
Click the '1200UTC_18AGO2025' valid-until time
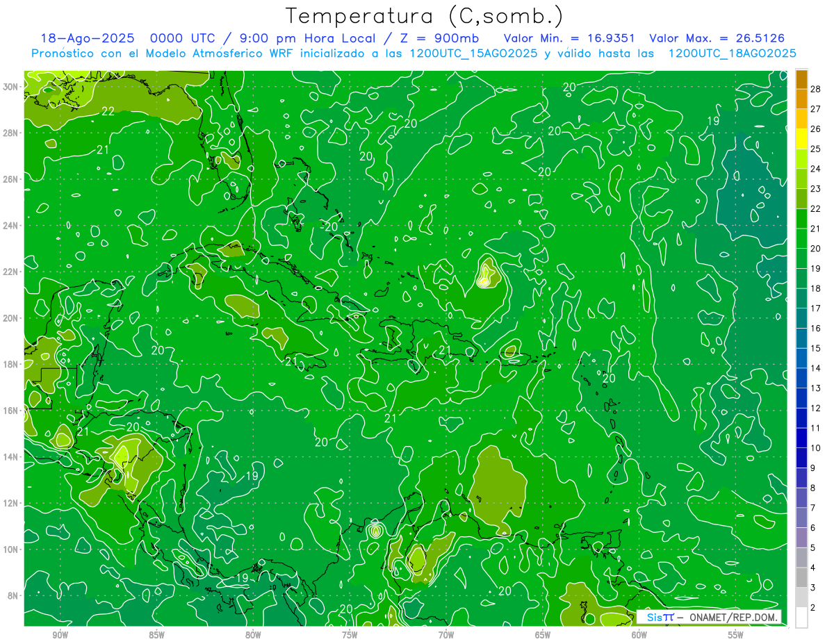732,53
